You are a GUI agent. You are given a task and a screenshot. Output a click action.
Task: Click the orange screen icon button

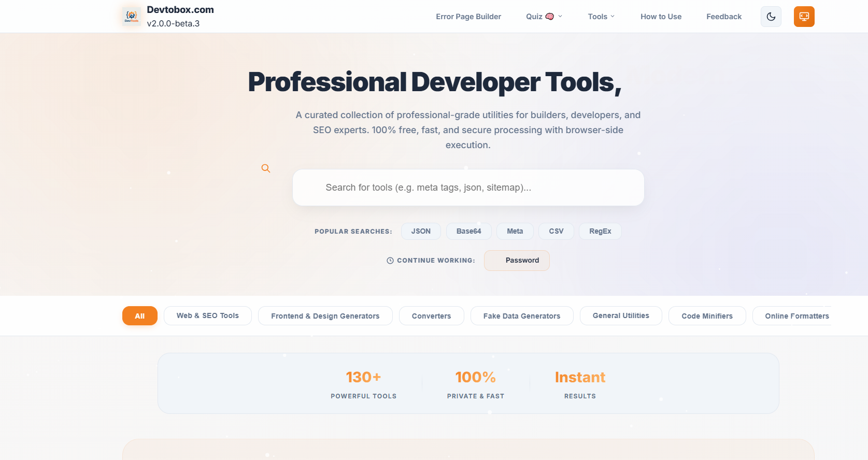[804, 17]
